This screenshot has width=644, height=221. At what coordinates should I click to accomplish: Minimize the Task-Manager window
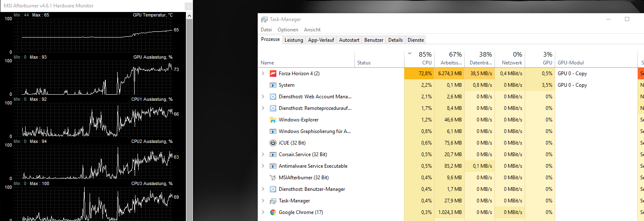tap(608, 19)
